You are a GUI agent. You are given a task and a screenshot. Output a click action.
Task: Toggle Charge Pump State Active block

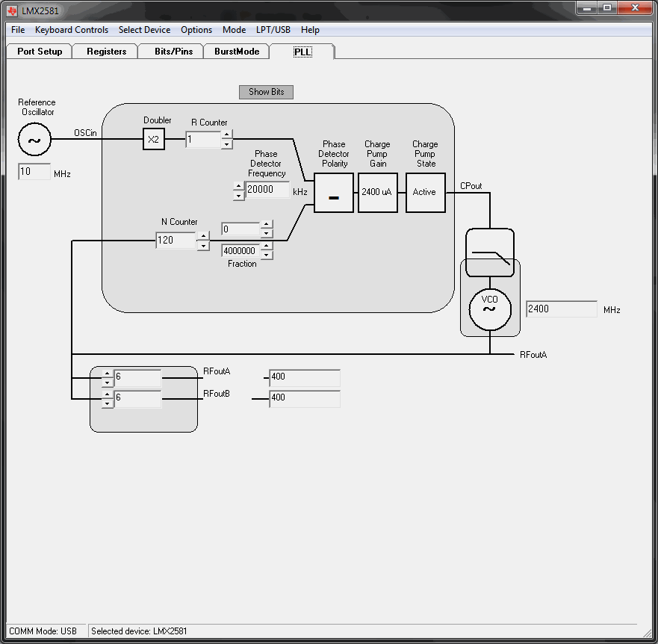pos(426,193)
